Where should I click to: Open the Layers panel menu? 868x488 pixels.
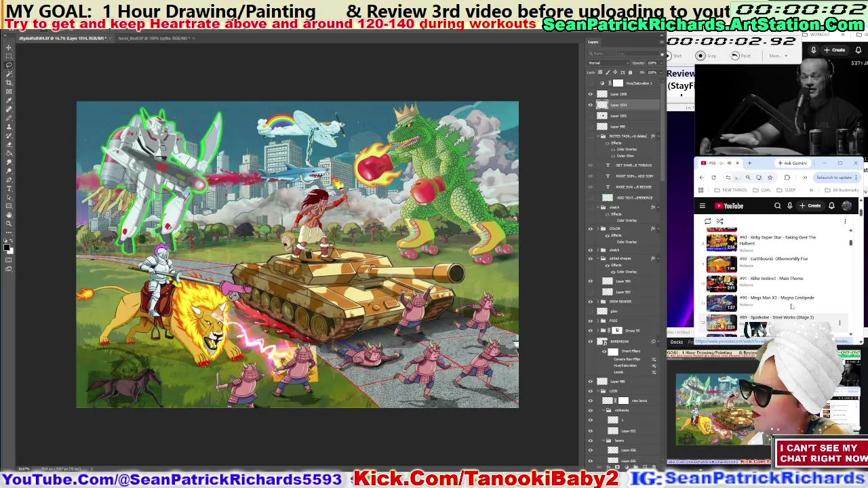(661, 42)
